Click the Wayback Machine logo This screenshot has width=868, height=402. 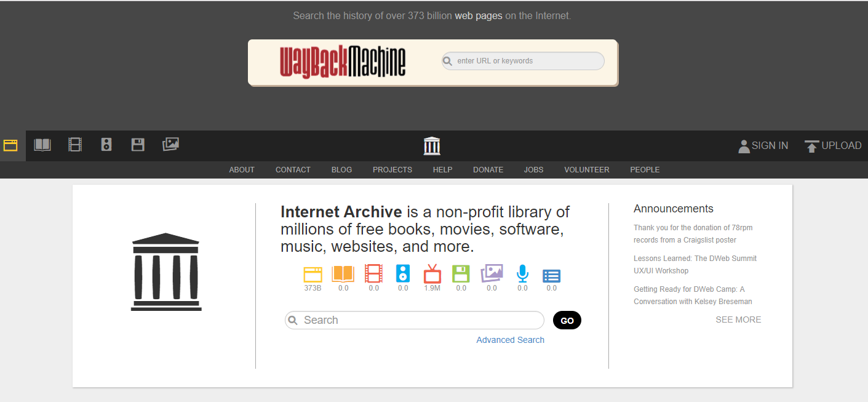pyautogui.click(x=343, y=62)
